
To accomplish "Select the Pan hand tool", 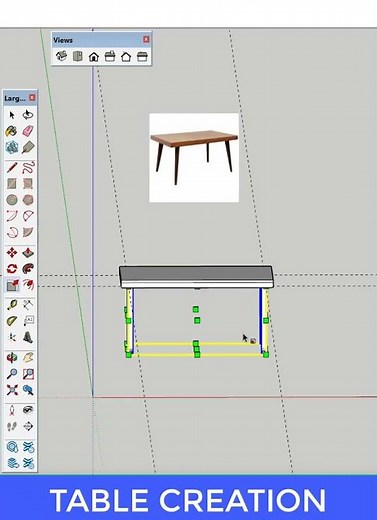I will (x=28, y=358).
